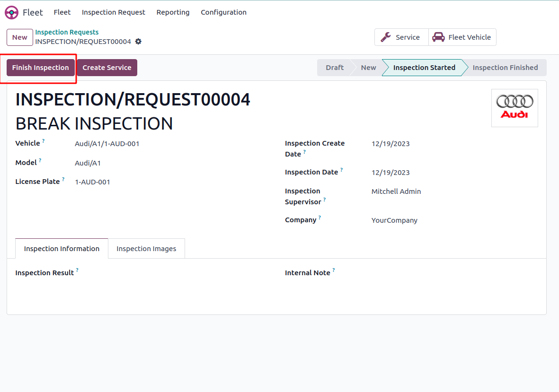
Task: Click the Create Service button
Action: click(107, 68)
